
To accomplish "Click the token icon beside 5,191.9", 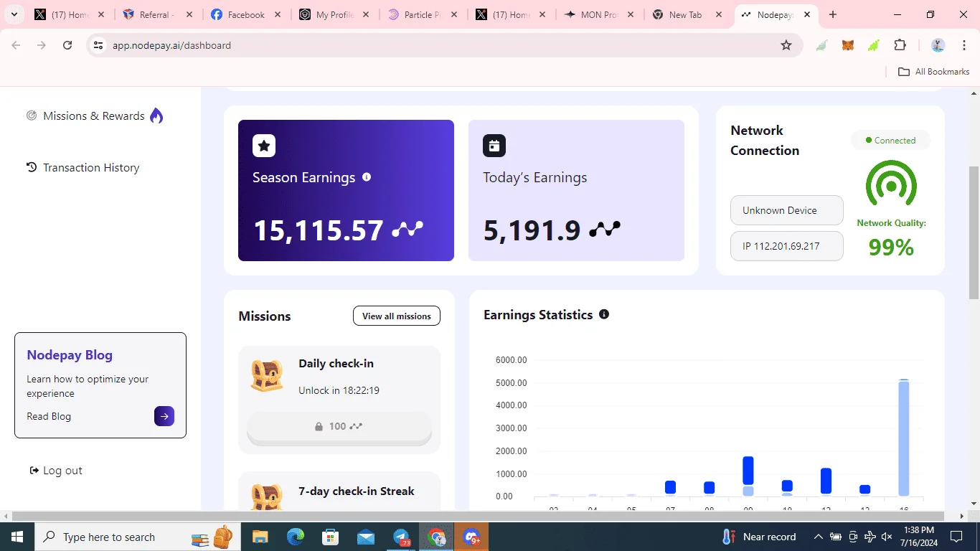I will (605, 230).
